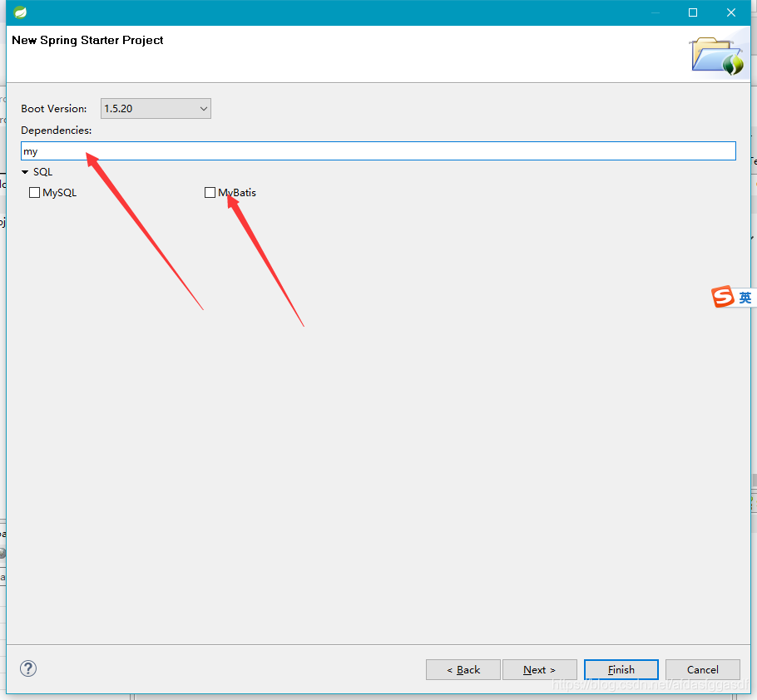The width and height of the screenshot is (757, 700).
Task: Click the Back button
Action: 463,669
